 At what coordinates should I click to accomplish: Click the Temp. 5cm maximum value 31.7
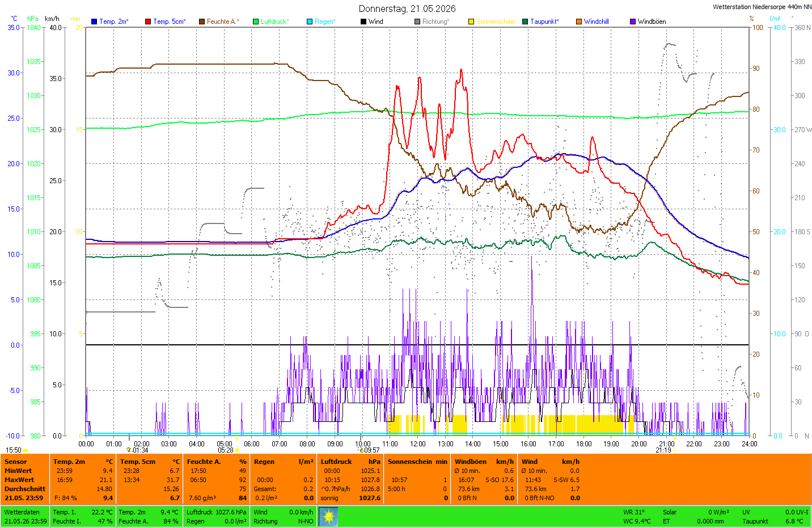point(173,480)
